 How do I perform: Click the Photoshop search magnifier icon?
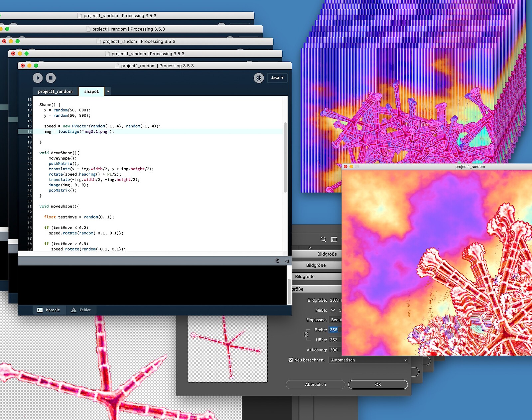point(323,239)
